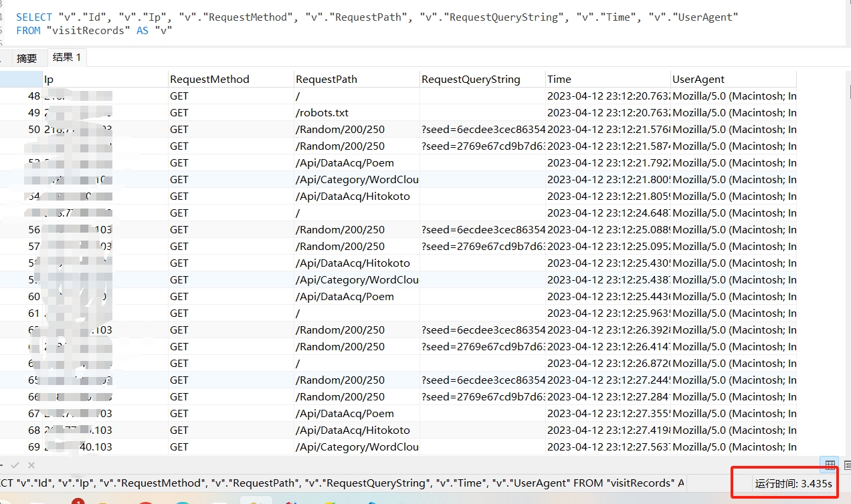
Task: Select the time cell 23:12:25.088
Action: (x=608, y=229)
